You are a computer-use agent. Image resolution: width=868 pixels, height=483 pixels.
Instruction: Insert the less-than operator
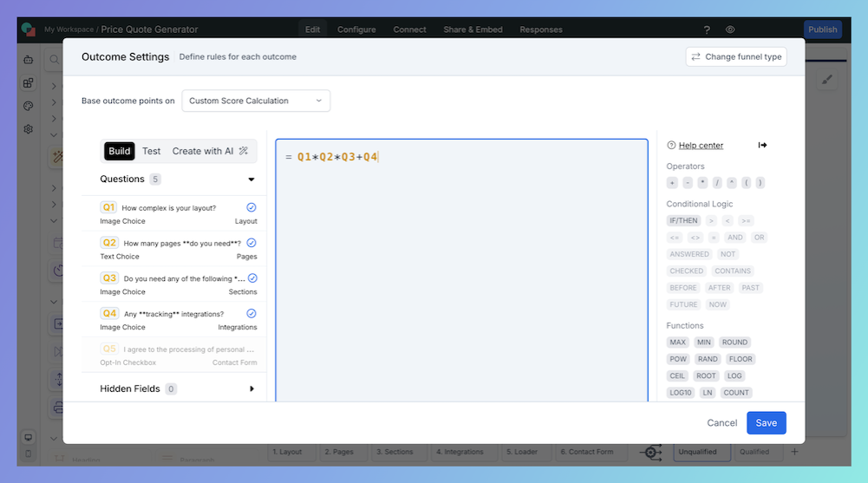pyautogui.click(x=728, y=221)
